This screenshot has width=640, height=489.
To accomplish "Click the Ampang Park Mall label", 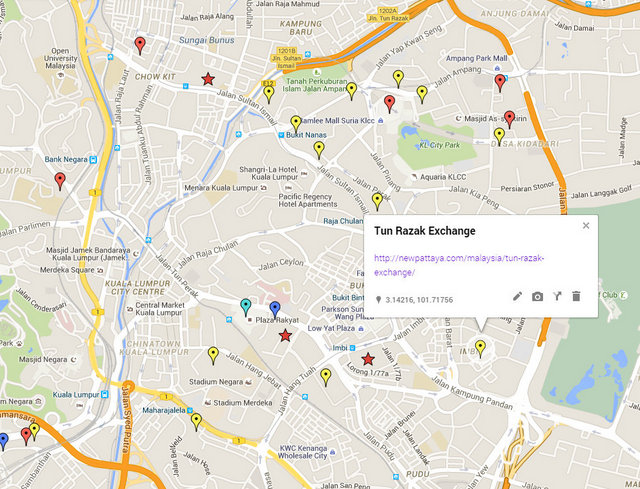I will tap(476, 58).
